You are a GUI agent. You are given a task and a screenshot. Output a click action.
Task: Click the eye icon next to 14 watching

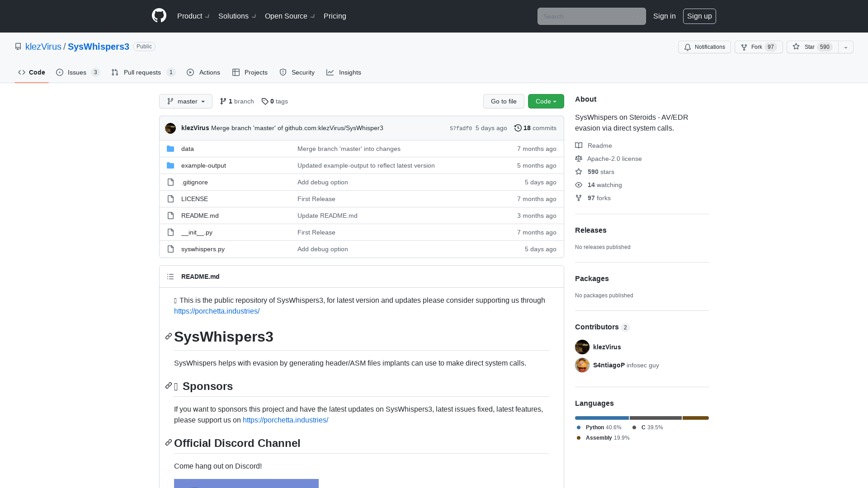pos(579,185)
